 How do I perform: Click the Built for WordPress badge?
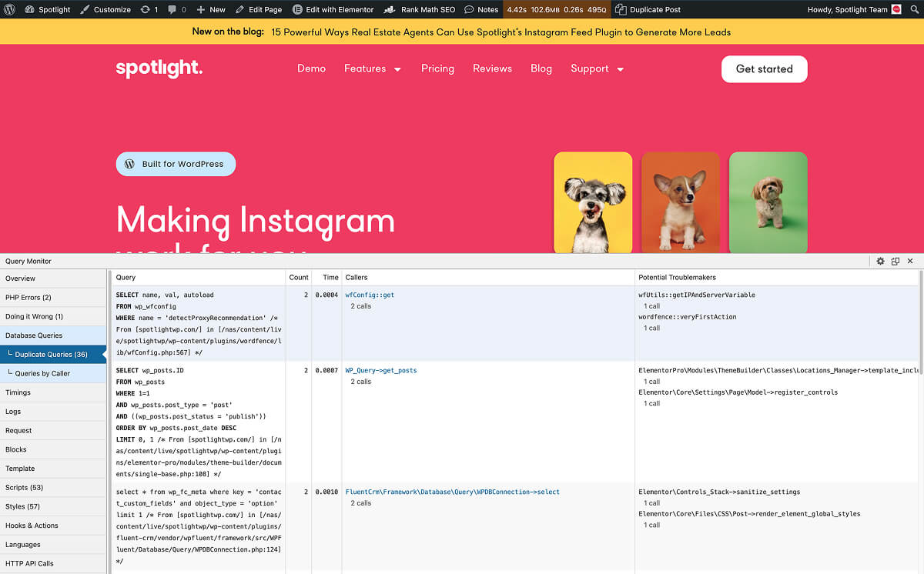[x=176, y=164]
